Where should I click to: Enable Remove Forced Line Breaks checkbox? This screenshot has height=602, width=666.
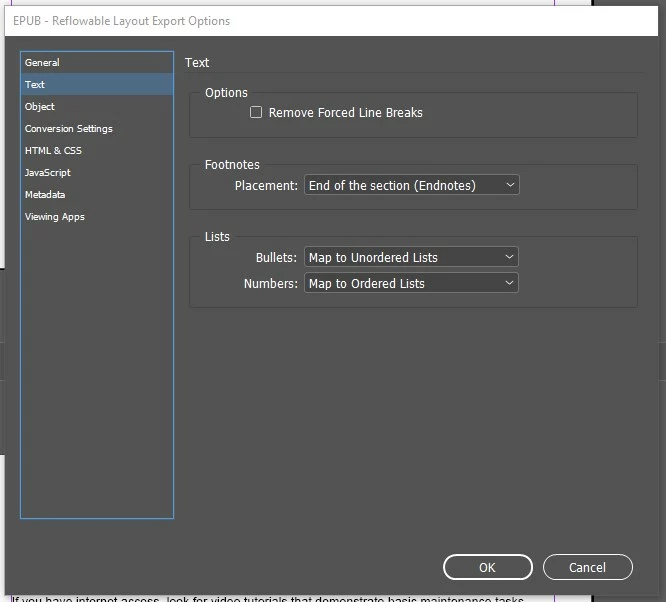256,112
